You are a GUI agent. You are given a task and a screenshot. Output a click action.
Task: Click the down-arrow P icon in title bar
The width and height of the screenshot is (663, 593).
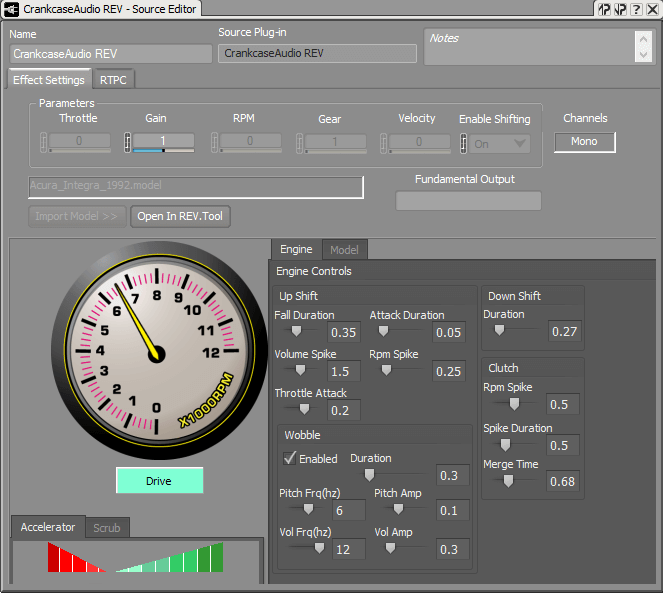[620, 9]
